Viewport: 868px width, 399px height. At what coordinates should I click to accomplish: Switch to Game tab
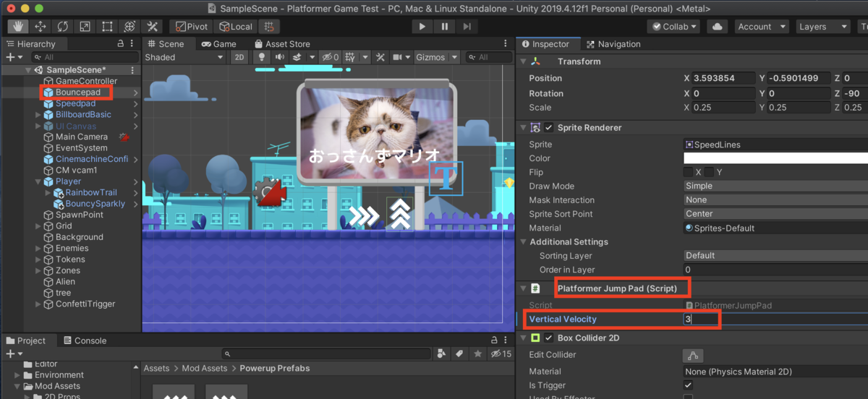coord(219,44)
